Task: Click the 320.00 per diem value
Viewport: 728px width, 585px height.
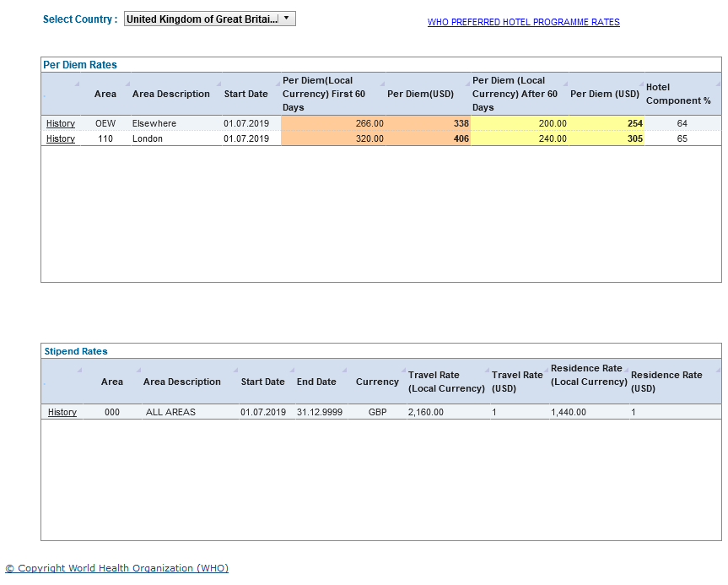Action: coord(369,139)
